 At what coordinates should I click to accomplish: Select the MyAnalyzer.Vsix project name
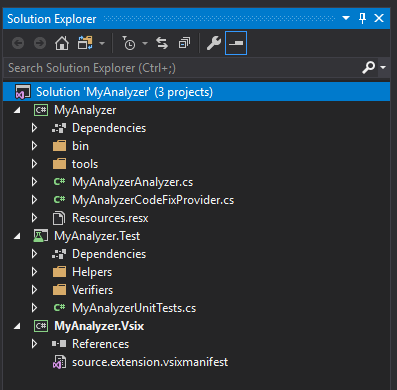pos(99,326)
